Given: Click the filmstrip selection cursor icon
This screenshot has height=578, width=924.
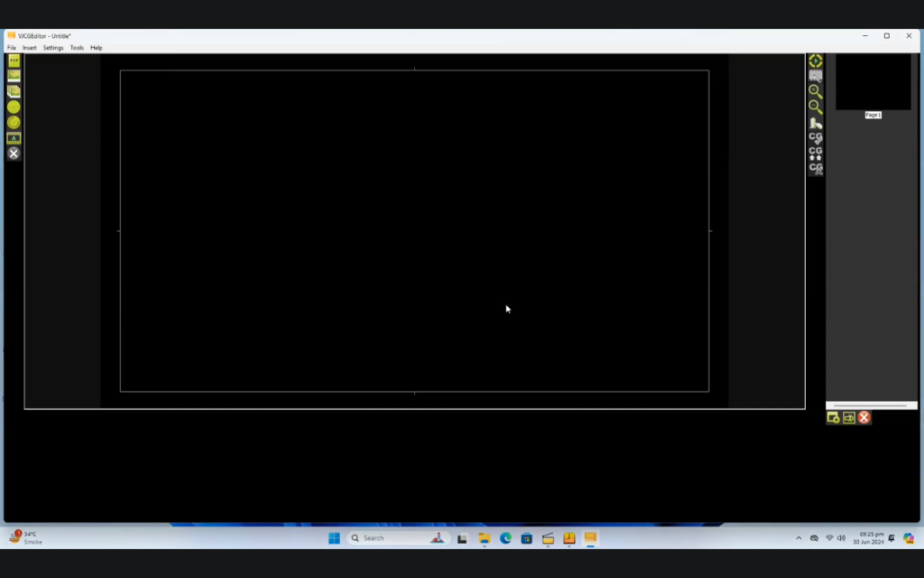Looking at the screenshot, I should (x=816, y=76).
